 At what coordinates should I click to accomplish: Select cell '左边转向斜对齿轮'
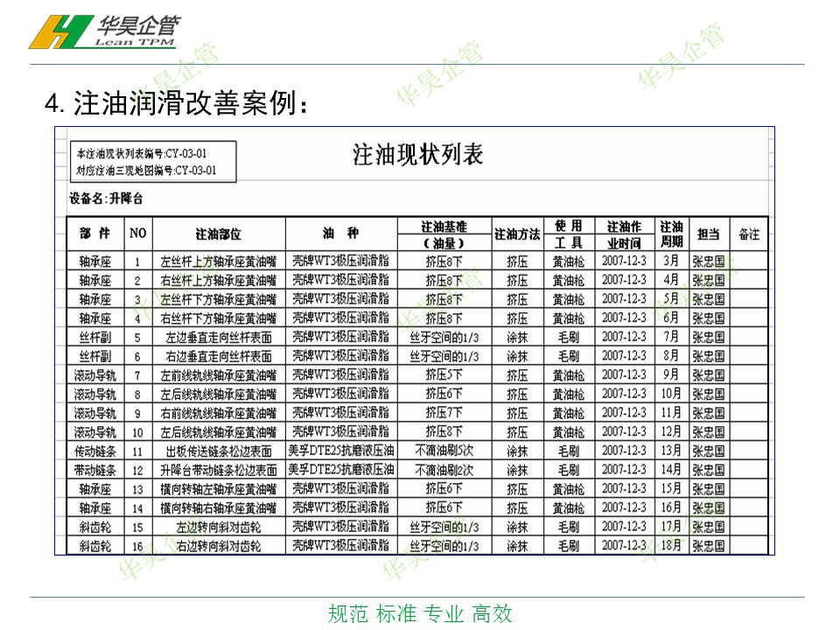click(219, 527)
